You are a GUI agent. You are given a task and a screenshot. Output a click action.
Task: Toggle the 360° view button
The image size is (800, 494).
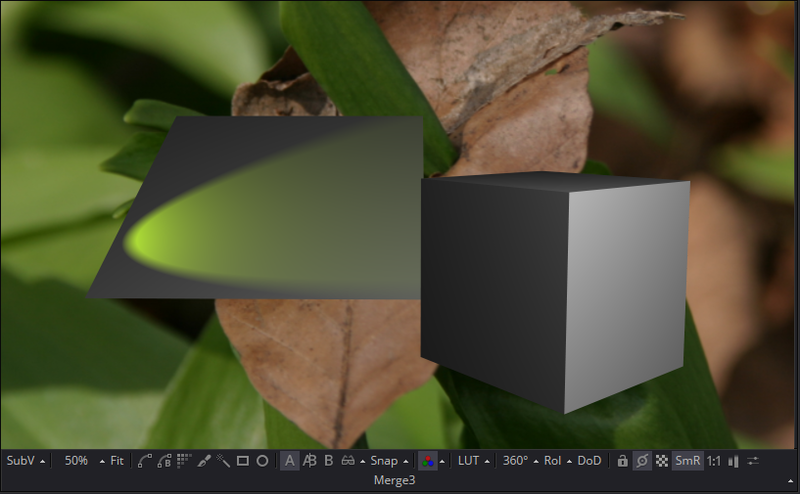[x=515, y=461]
